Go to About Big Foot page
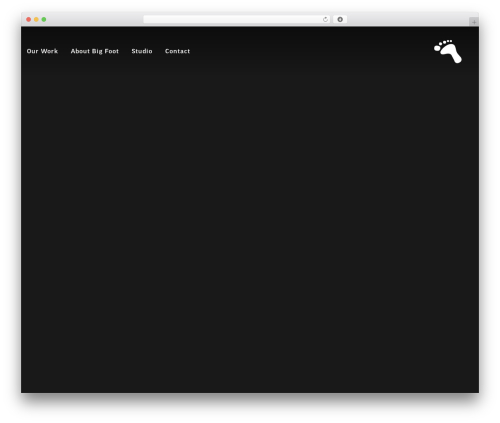Image resolution: width=500 pixels, height=423 pixels. click(95, 51)
